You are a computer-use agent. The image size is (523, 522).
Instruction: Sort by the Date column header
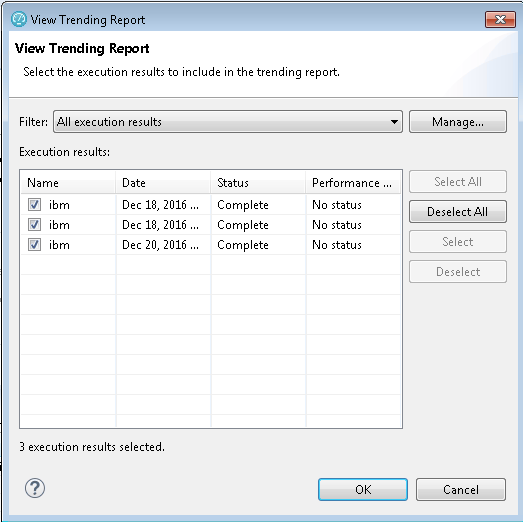click(163, 182)
